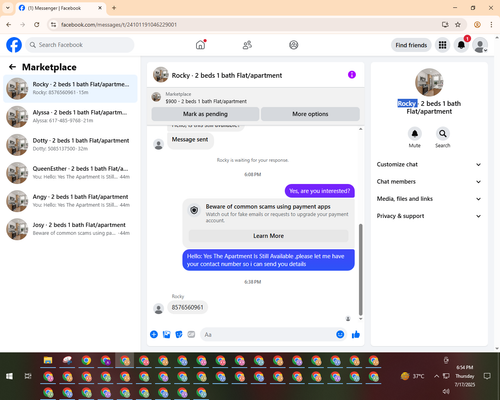Go back in the browser
Screen dimensions: 500x400
pyautogui.click(x=9, y=24)
